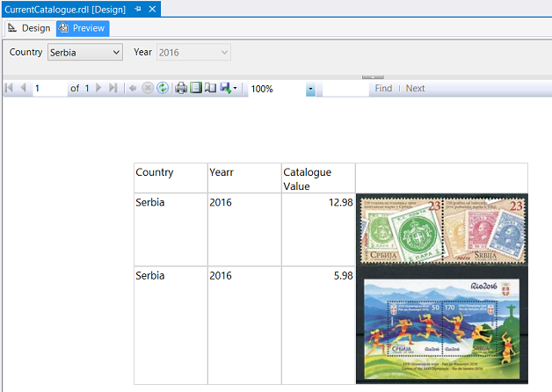Close the CurrentCatalogue.rdl tab
Screen dimensions: 552x392
pyautogui.click(x=152, y=9)
